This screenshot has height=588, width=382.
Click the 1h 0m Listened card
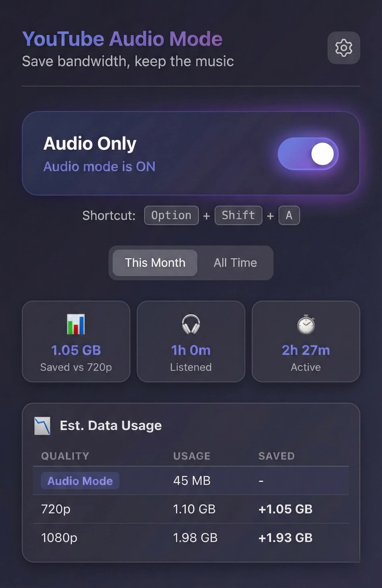pos(191,341)
